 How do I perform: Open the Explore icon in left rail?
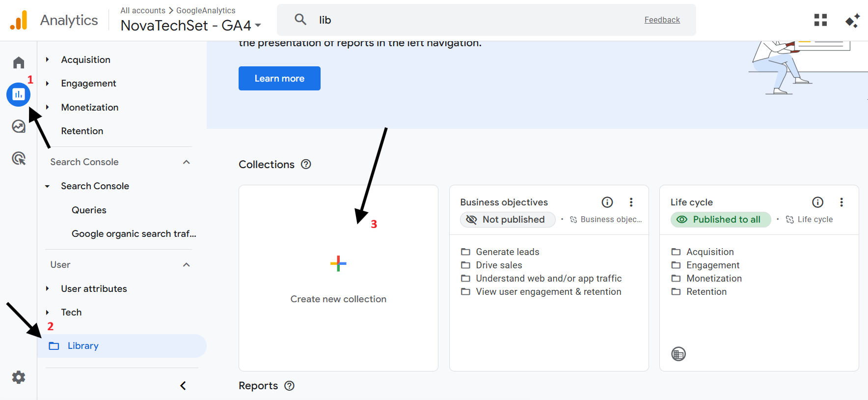coord(19,126)
